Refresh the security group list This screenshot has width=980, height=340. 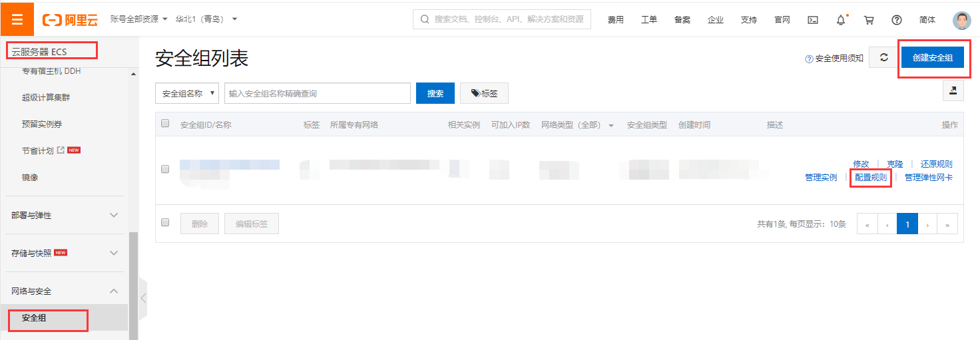(x=884, y=58)
